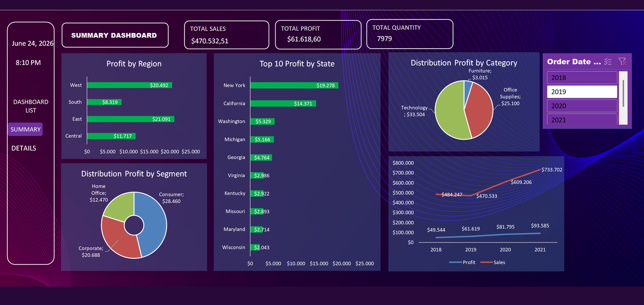The width and height of the screenshot is (644, 305).
Task: Click the SUMMARY DASHBOARD title box
Action: (115, 35)
